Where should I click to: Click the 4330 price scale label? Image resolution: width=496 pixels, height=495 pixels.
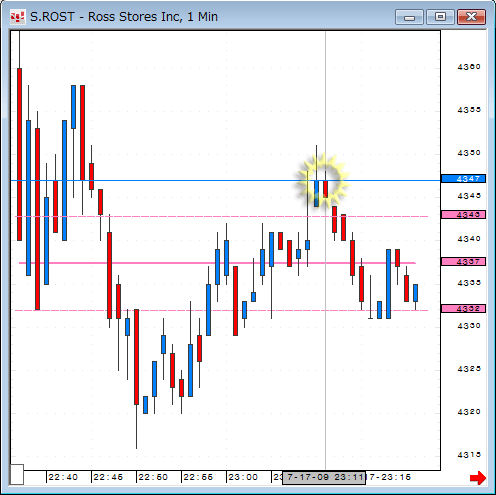coord(469,326)
